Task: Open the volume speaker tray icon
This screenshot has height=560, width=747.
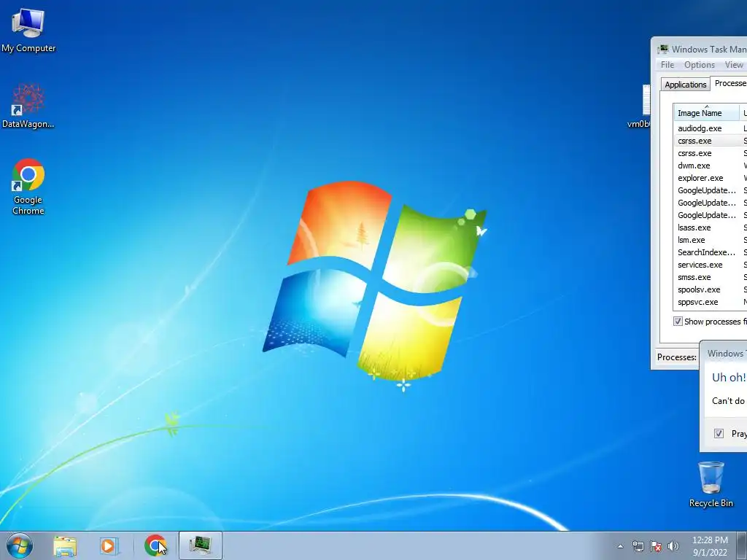Action: coord(673,546)
